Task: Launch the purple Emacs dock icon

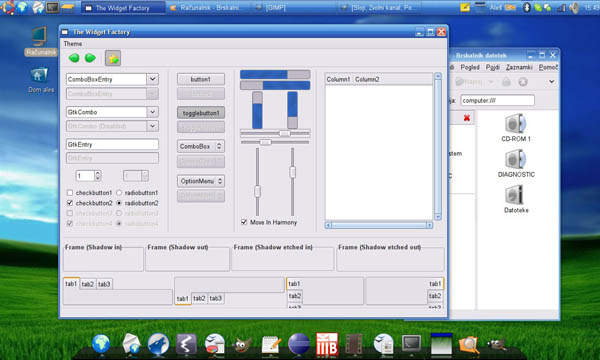Action: tap(186, 344)
